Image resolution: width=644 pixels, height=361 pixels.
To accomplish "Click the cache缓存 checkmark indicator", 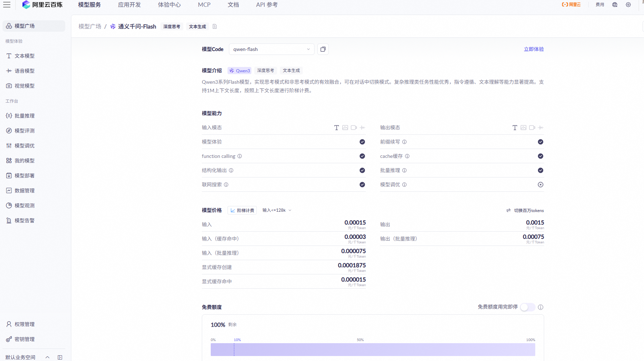I will click(541, 156).
